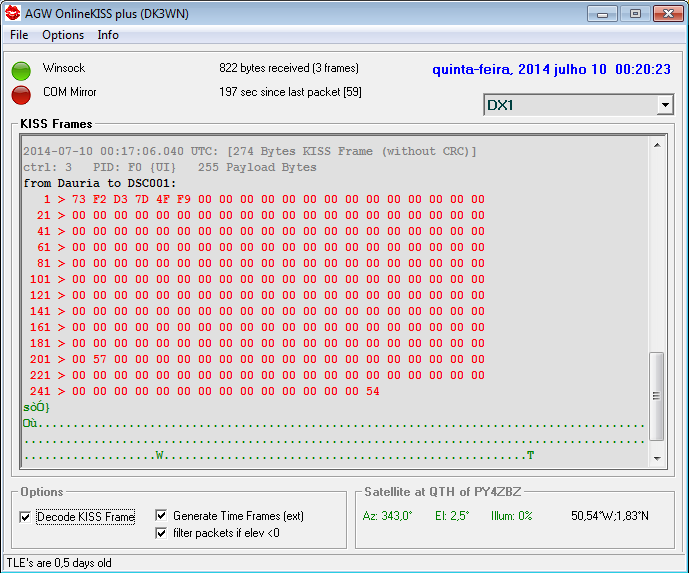This screenshot has height=573, width=689.
Task: Minimize the AGW OnlineKISS window
Action: tap(602, 13)
